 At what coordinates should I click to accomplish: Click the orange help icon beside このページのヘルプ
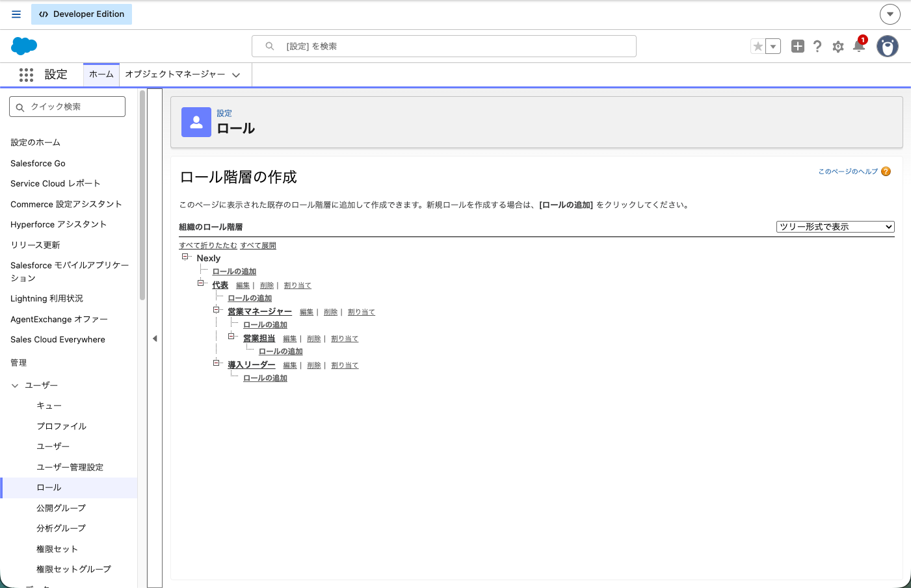click(x=886, y=172)
